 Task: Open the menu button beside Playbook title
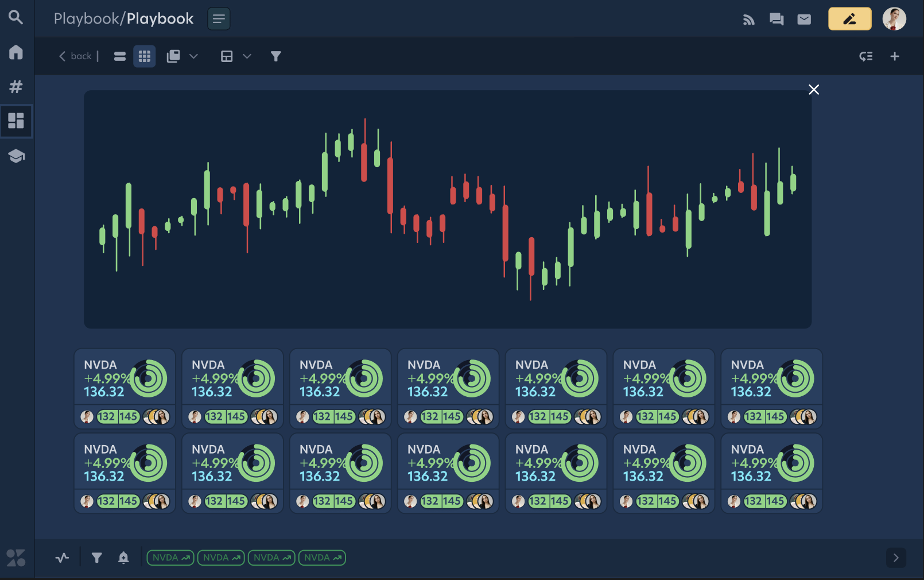pos(219,19)
